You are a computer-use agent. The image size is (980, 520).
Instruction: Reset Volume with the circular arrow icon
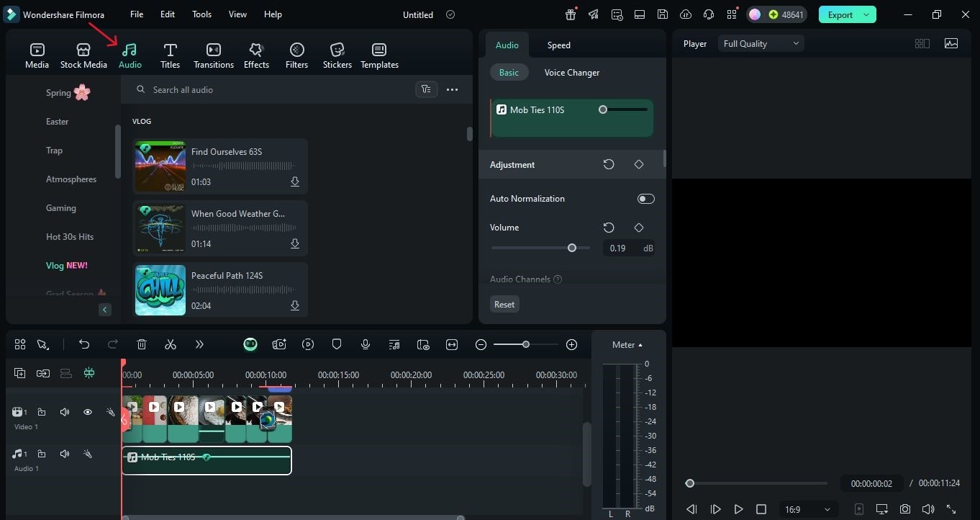609,228
